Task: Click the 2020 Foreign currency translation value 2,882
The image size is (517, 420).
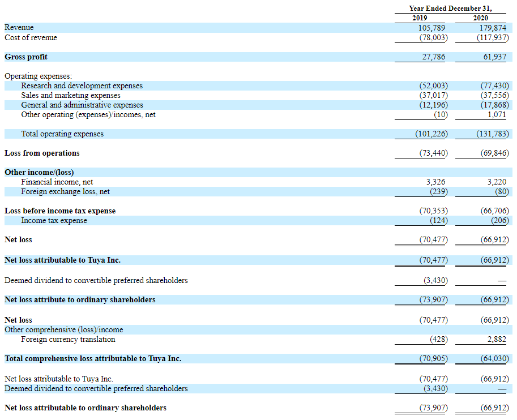Action: pos(497,339)
